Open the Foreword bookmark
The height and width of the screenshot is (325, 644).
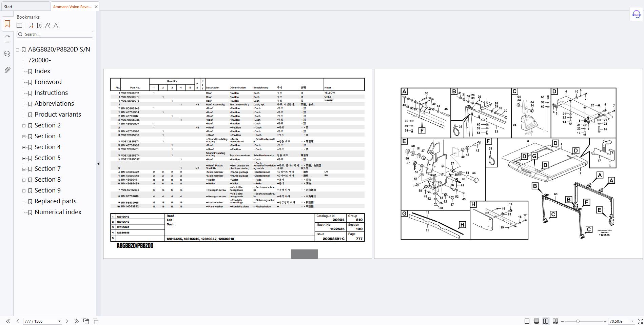point(48,82)
